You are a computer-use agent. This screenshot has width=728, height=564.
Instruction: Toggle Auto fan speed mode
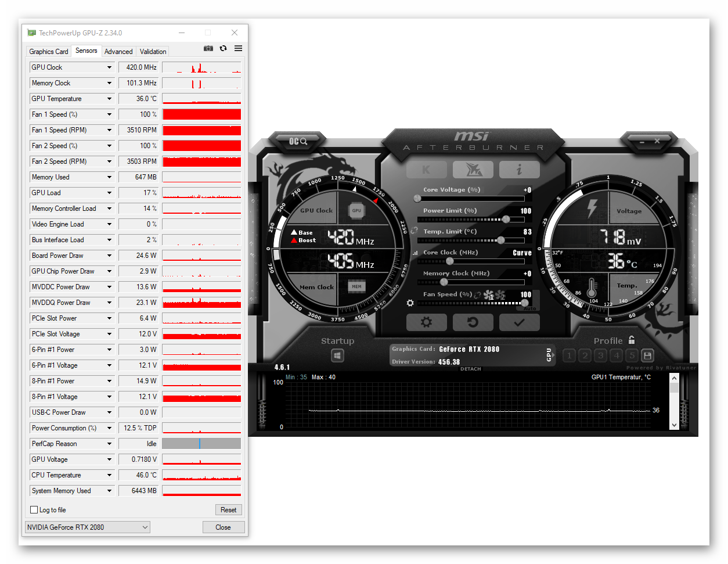(531, 308)
